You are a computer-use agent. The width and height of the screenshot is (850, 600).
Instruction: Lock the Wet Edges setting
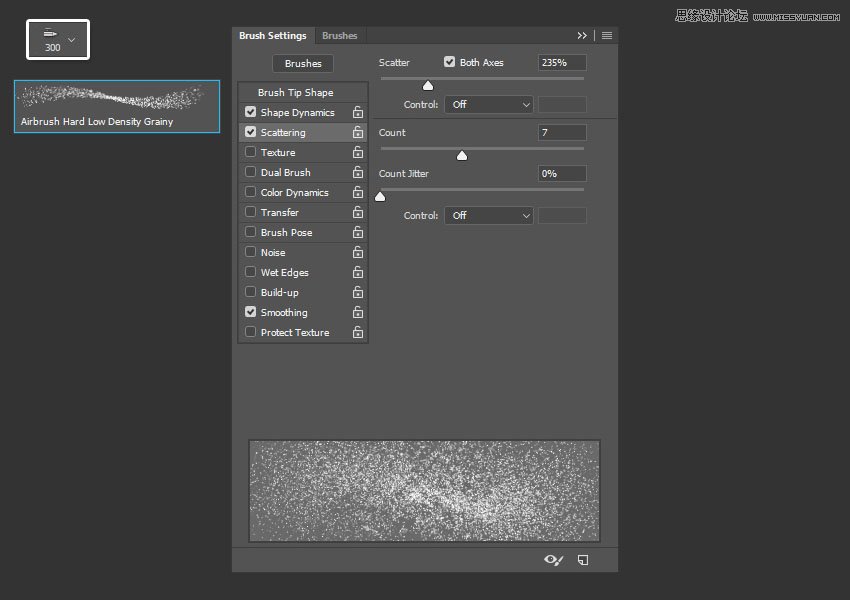pyautogui.click(x=357, y=273)
